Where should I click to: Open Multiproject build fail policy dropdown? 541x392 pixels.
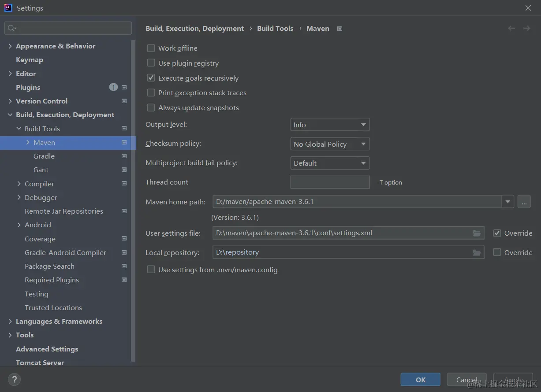click(x=330, y=163)
